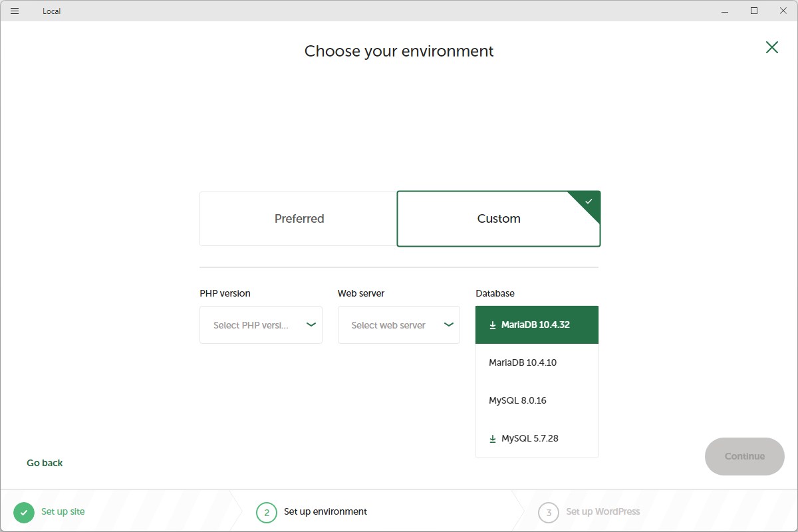Go back to the previous step
Viewport: 798px width, 532px height.
[45, 463]
